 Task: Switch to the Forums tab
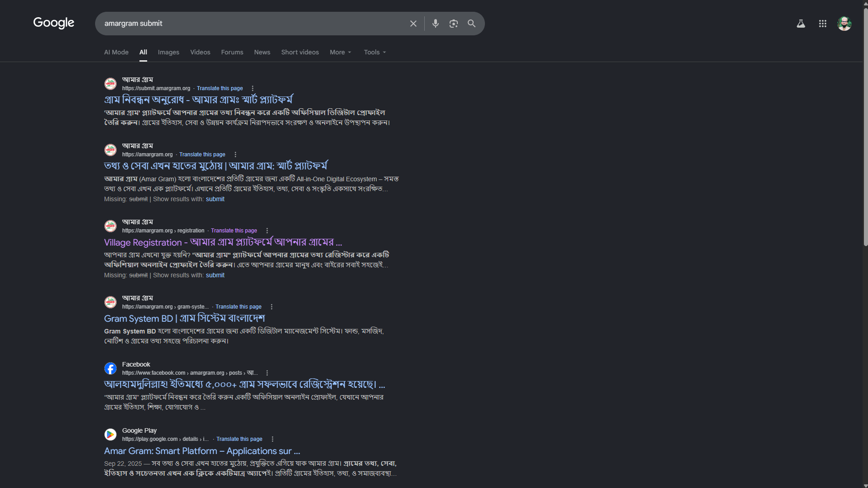coord(232,52)
